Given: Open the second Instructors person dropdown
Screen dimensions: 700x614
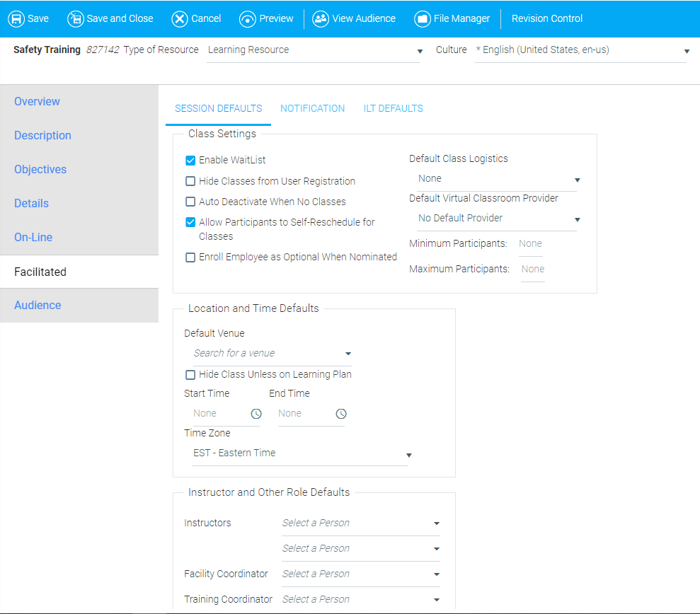Looking at the screenshot, I should point(361,549).
